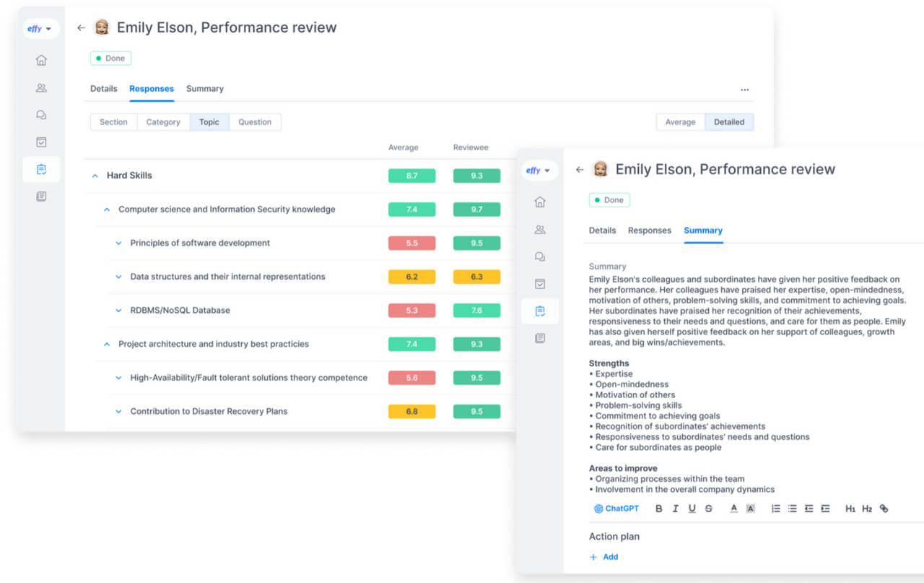Expand RDBMS/NoSQL Database row
The width and height of the screenshot is (924, 583).
click(119, 311)
